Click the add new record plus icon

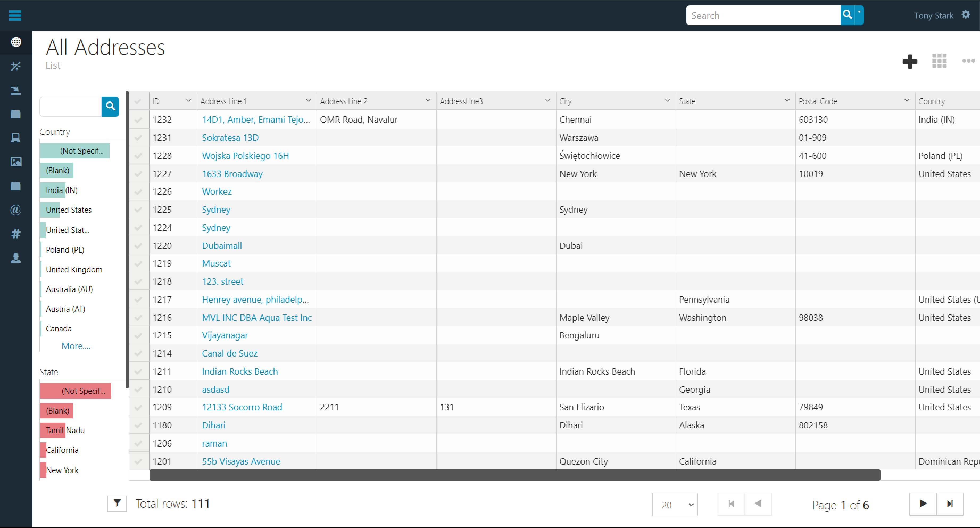tap(910, 61)
